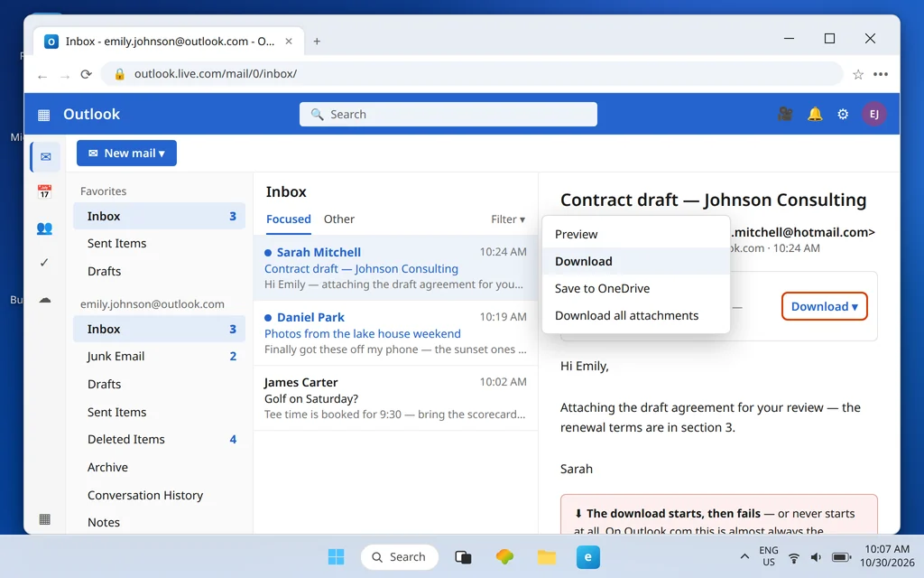This screenshot has height=578, width=924.
Task: Select Download in the attachment menu
Action: [x=636, y=261]
